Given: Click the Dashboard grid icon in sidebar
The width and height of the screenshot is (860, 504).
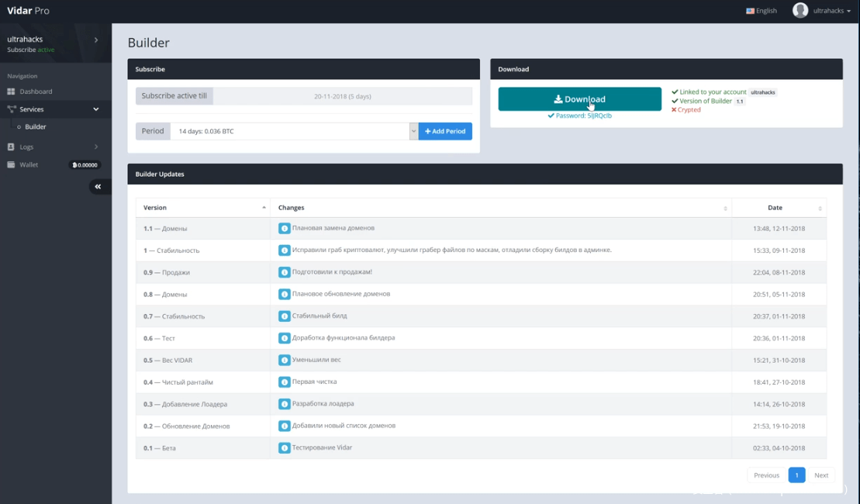Looking at the screenshot, I should 11,91.
